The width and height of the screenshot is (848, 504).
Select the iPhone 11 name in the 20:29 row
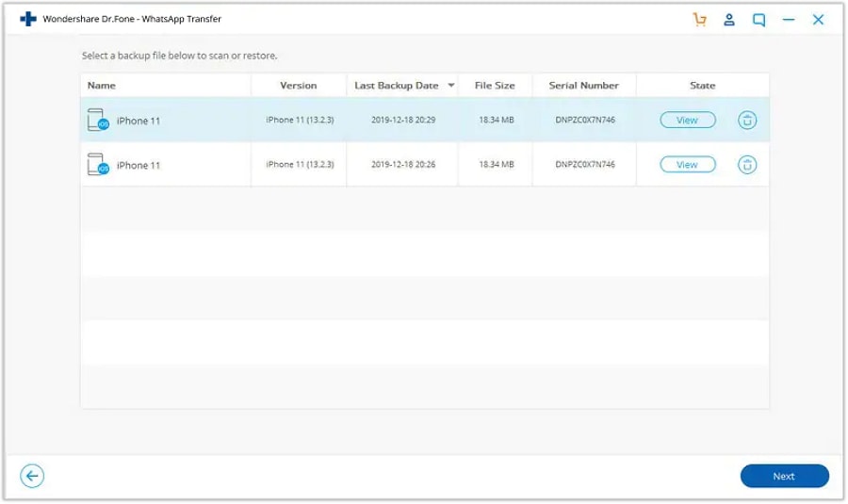(139, 122)
